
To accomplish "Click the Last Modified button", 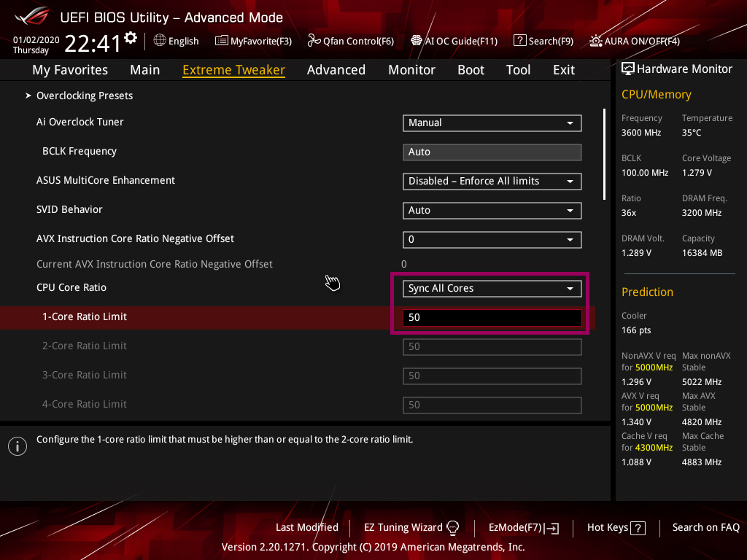I will 307,528.
